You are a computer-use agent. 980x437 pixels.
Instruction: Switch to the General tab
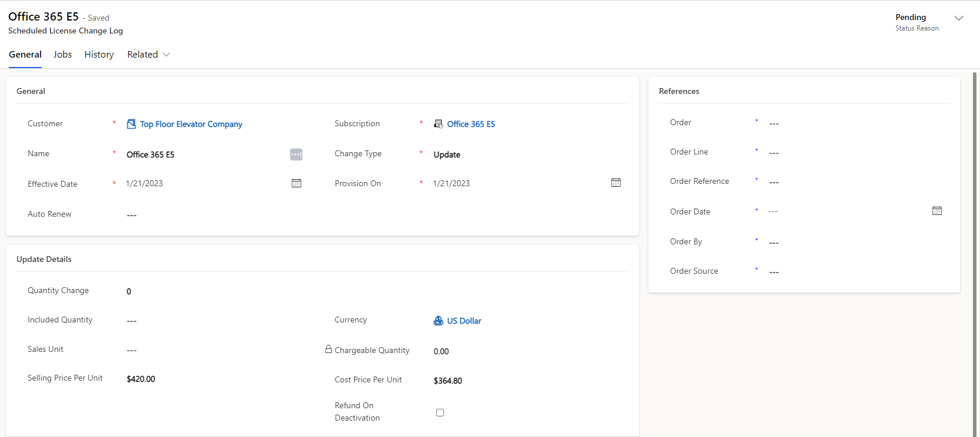pyautogui.click(x=25, y=55)
